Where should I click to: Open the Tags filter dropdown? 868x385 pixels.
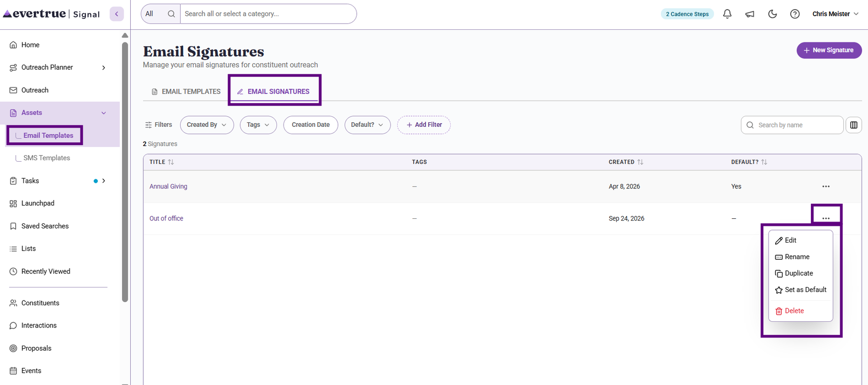(x=258, y=125)
